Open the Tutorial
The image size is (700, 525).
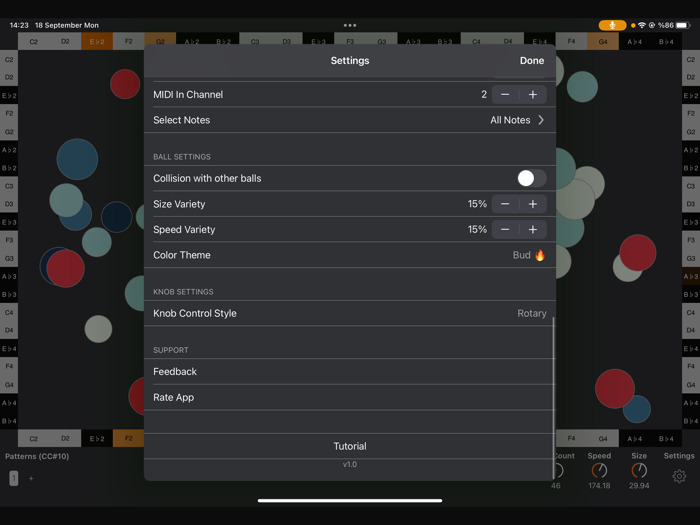click(350, 446)
